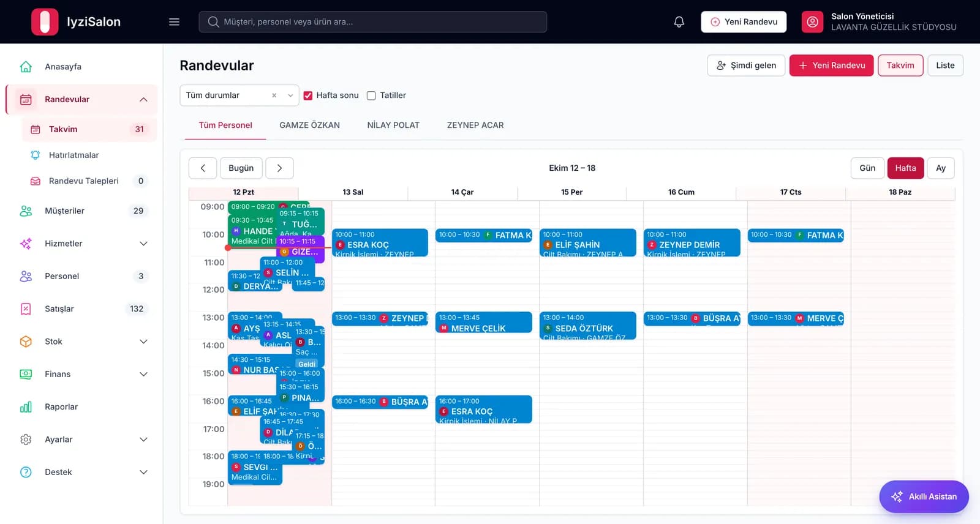Image resolution: width=980 pixels, height=524 pixels.
Task: Go to previous week arrow
Action: (203, 168)
